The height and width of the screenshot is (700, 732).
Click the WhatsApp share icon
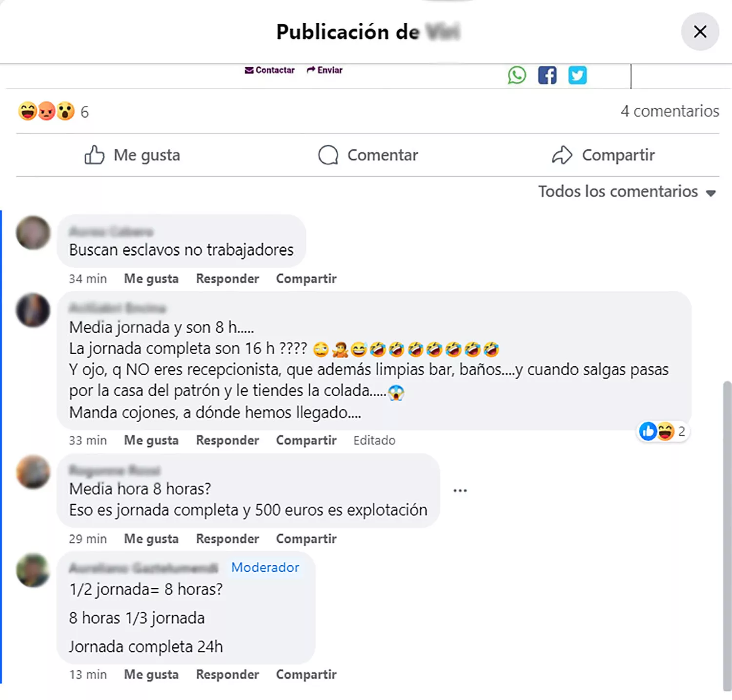point(517,75)
